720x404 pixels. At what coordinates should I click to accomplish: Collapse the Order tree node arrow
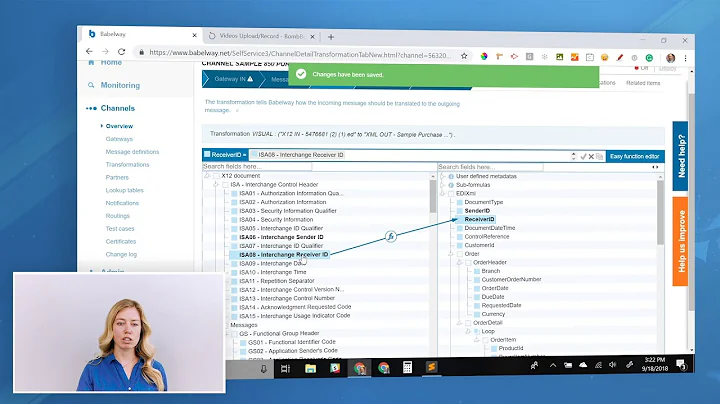tap(451, 254)
